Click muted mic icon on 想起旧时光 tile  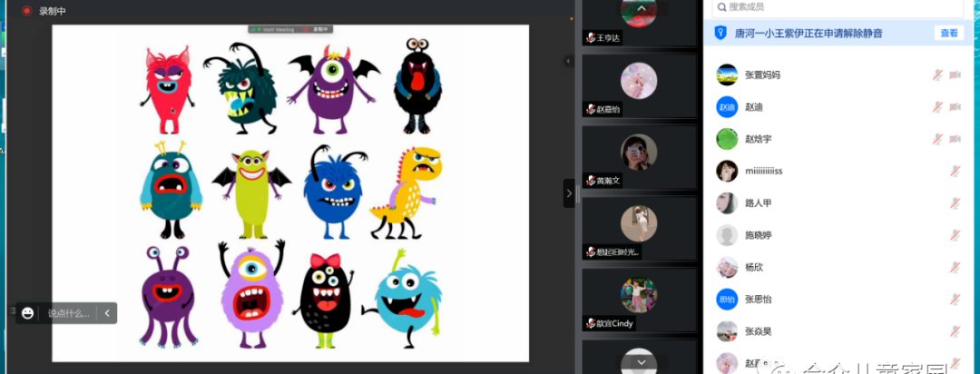[x=590, y=252]
